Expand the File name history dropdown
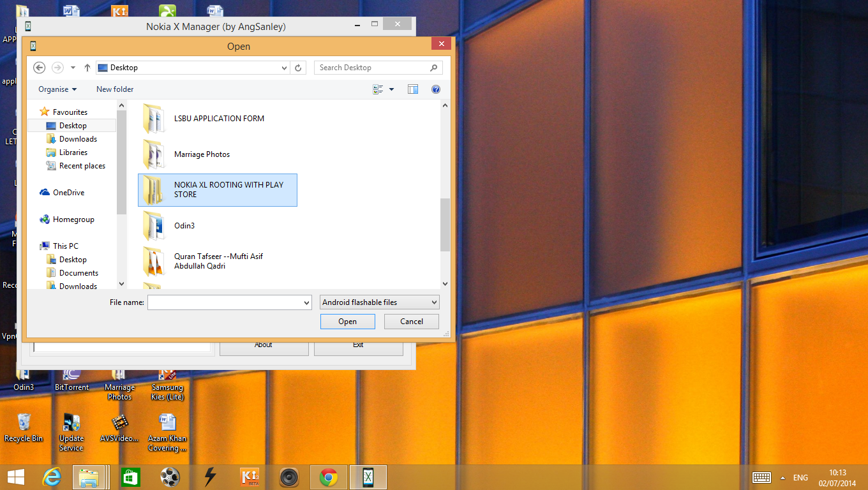 tap(306, 302)
